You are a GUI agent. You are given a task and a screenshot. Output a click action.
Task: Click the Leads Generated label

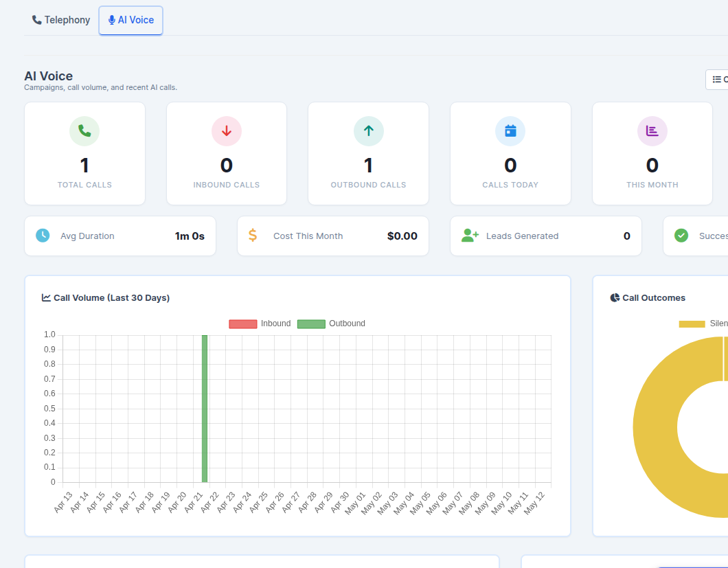click(x=523, y=236)
